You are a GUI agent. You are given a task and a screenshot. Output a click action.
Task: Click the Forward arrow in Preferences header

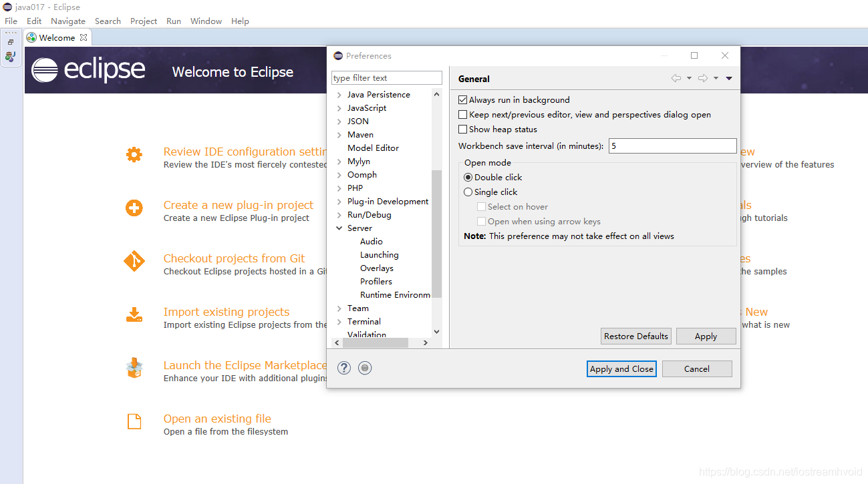tap(703, 78)
